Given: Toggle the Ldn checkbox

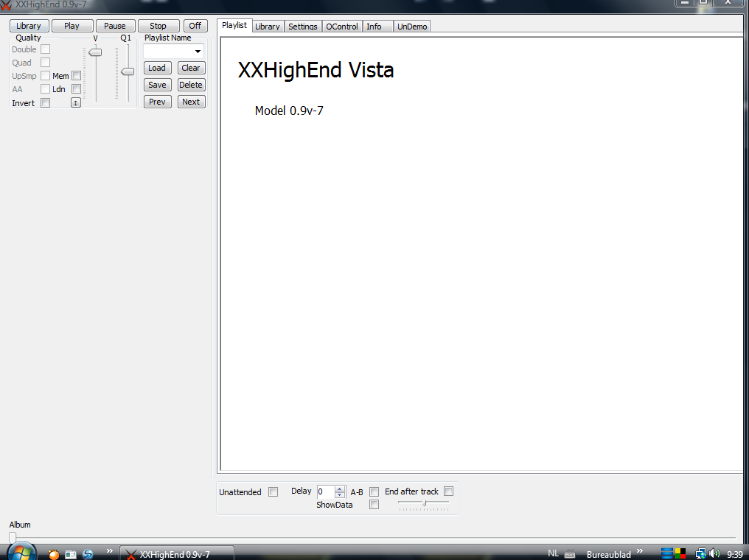Looking at the screenshot, I should pyautogui.click(x=76, y=89).
